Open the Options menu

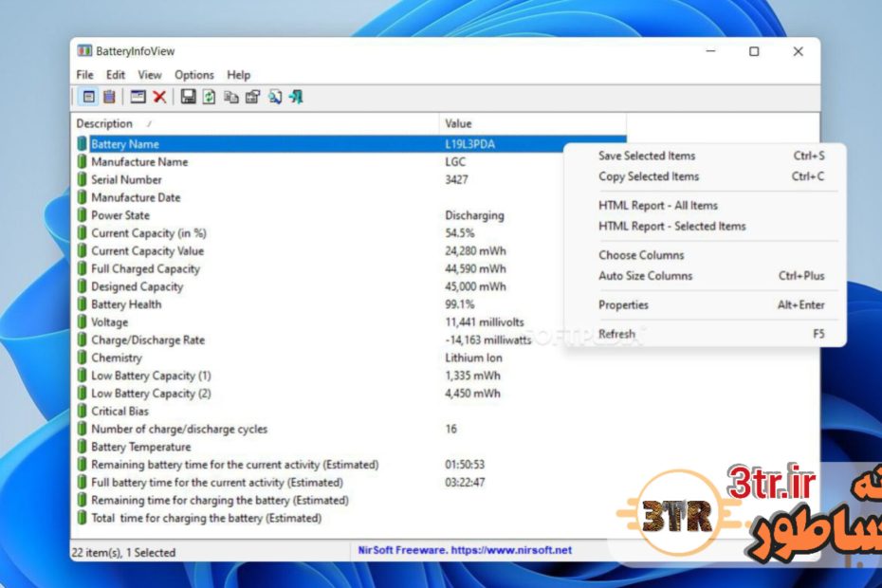coord(193,75)
